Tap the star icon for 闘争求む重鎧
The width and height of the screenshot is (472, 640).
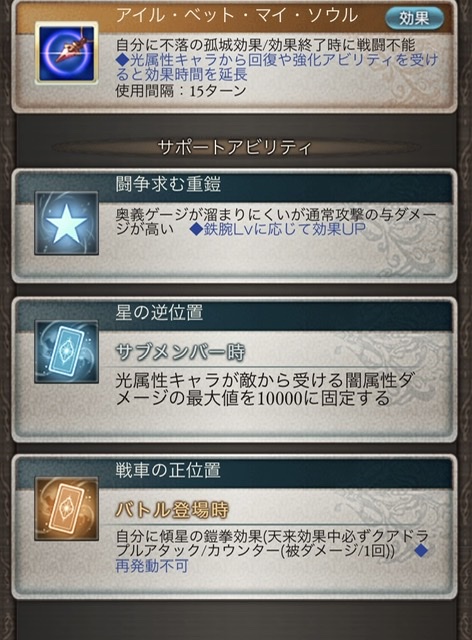[67, 223]
